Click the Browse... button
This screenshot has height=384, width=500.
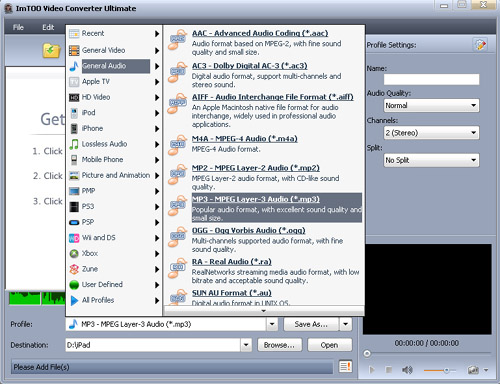pos(279,345)
